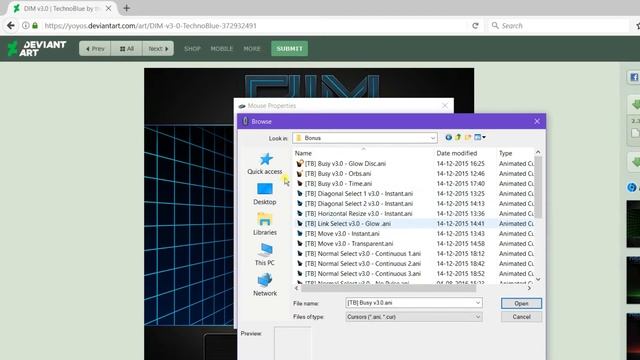
Task: Go to last folder visited icon in Browse
Action: 448,138
